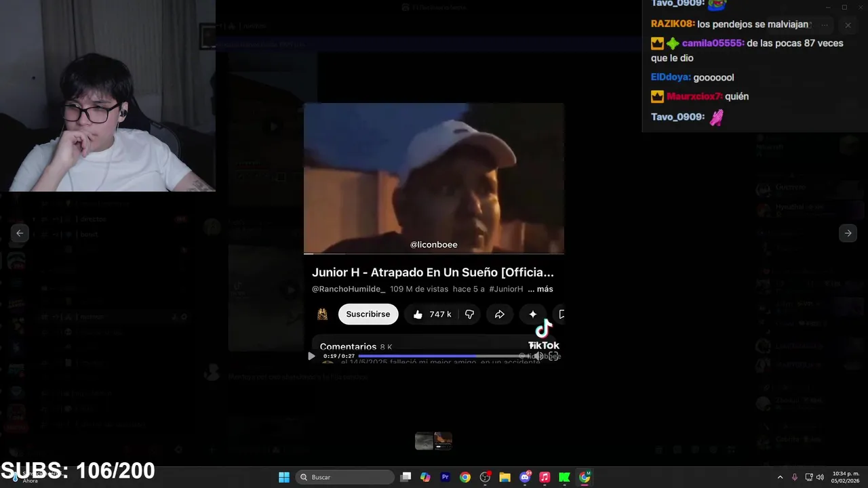This screenshot has width=868, height=488.
Task: Open network settings tray icon
Action: click(808, 477)
